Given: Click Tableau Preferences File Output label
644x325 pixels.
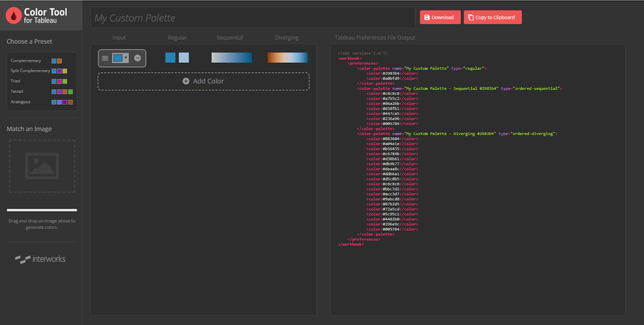Looking at the screenshot, I should (375, 38).
